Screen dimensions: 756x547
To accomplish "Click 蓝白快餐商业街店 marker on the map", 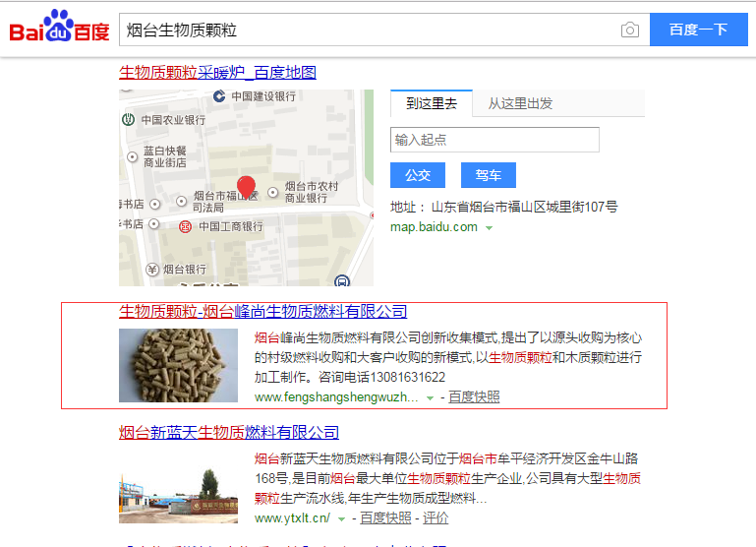I will coord(132,156).
